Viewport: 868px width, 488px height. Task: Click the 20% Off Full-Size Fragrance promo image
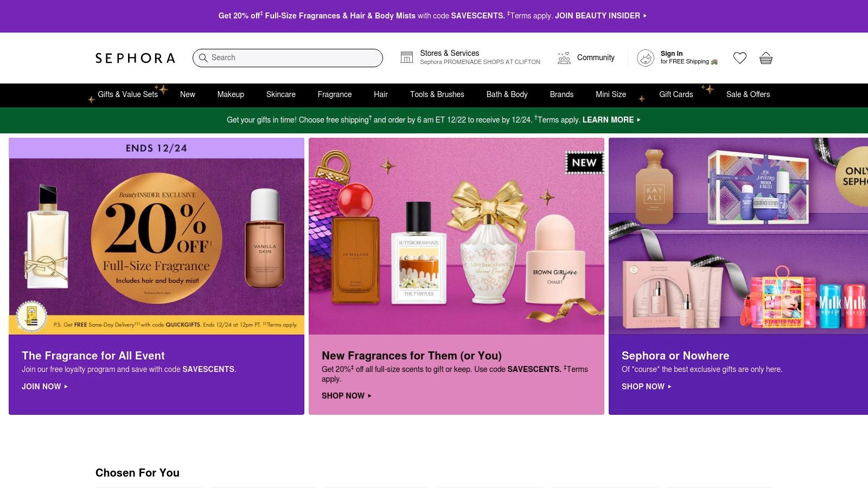pyautogui.click(x=156, y=236)
